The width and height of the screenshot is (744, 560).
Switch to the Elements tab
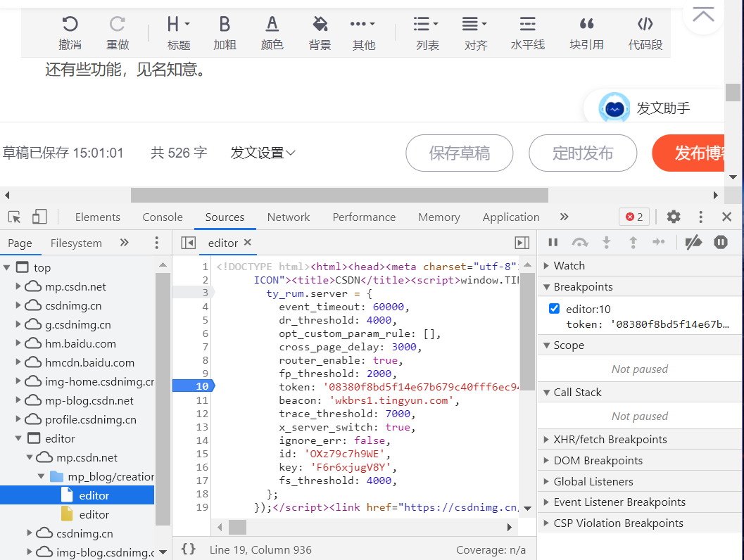98,217
